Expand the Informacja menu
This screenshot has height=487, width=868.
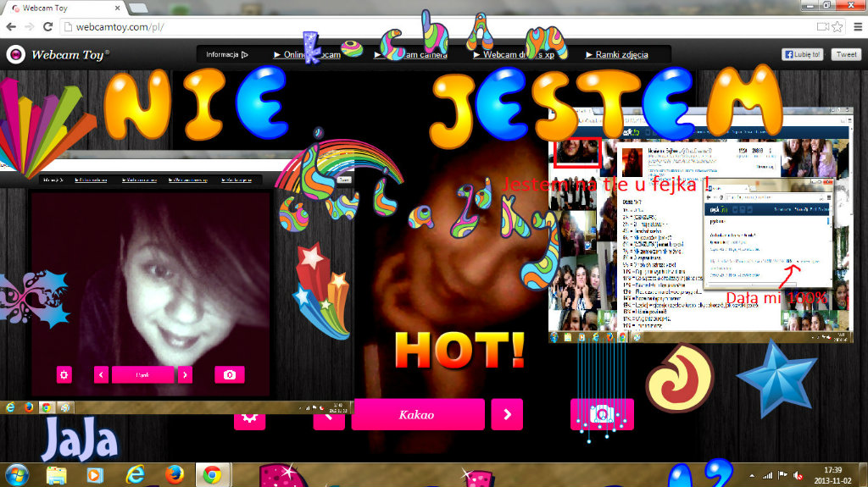click(227, 54)
